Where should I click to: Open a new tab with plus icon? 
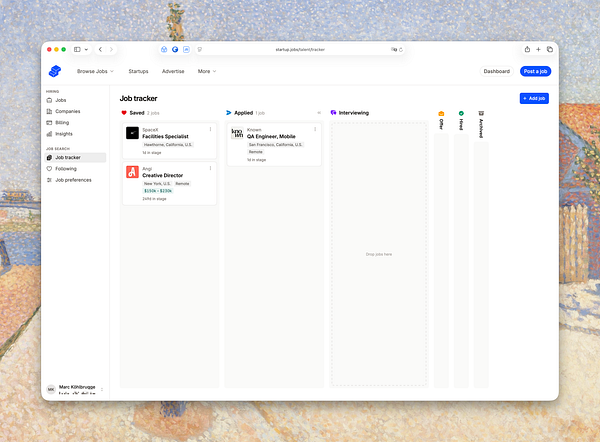538,49
